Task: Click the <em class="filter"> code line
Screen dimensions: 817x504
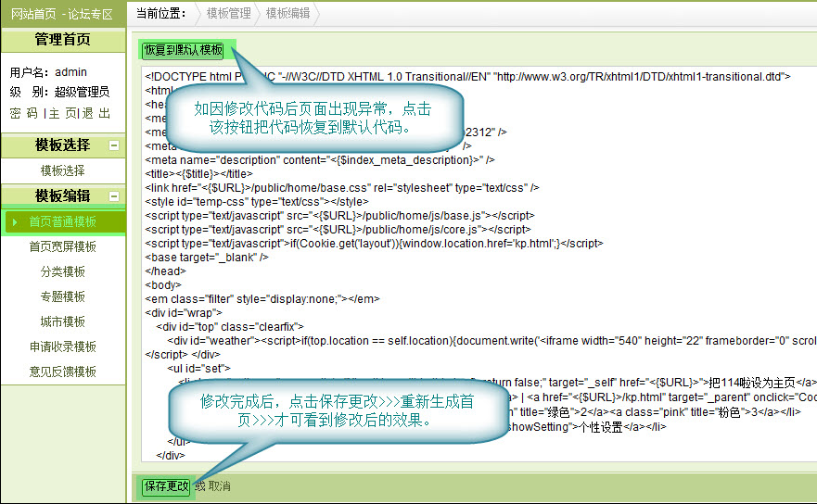Action: coord(262,299)
